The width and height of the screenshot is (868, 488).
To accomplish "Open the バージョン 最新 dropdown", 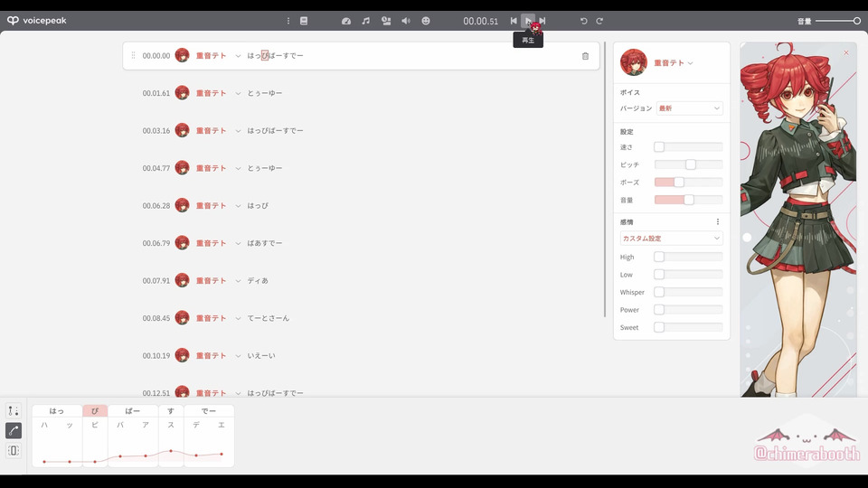I will [x=690, y=108].
